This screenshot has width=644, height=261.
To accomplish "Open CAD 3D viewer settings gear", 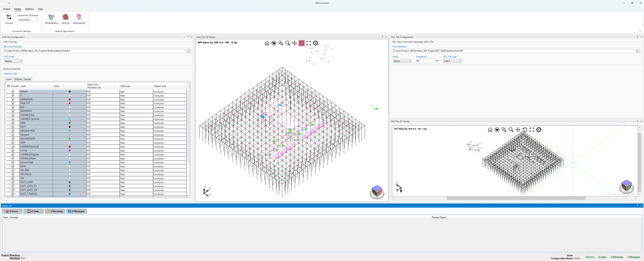I will (x=316, y=43).
